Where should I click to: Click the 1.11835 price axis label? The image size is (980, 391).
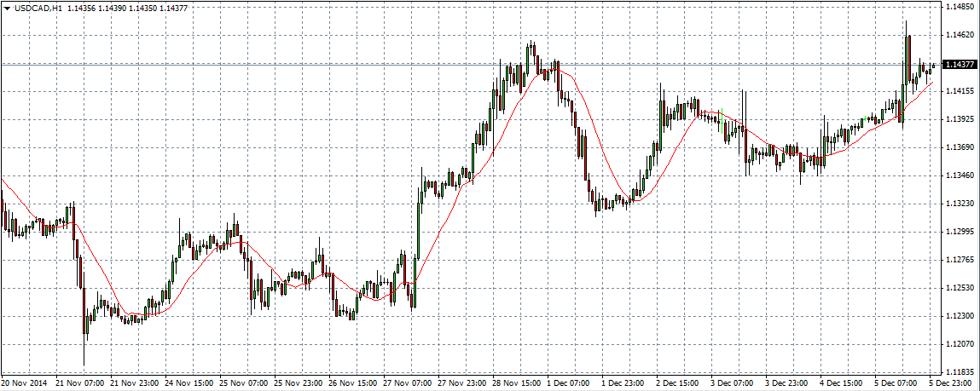pyautogui.click(x=960, y=373)
